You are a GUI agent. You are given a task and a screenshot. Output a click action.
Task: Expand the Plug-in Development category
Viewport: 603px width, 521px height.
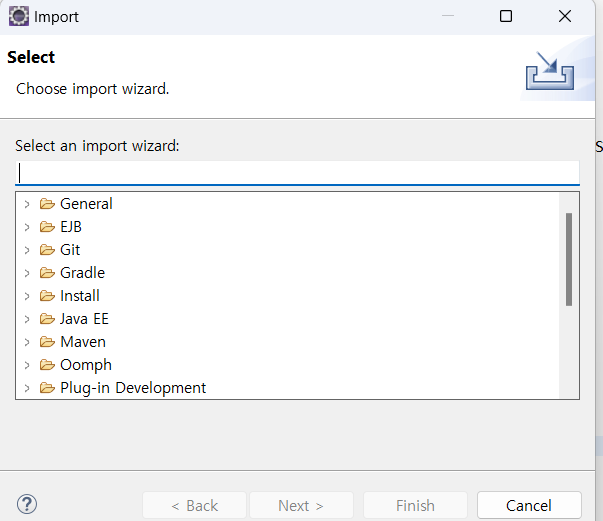(x=27, y=388)
